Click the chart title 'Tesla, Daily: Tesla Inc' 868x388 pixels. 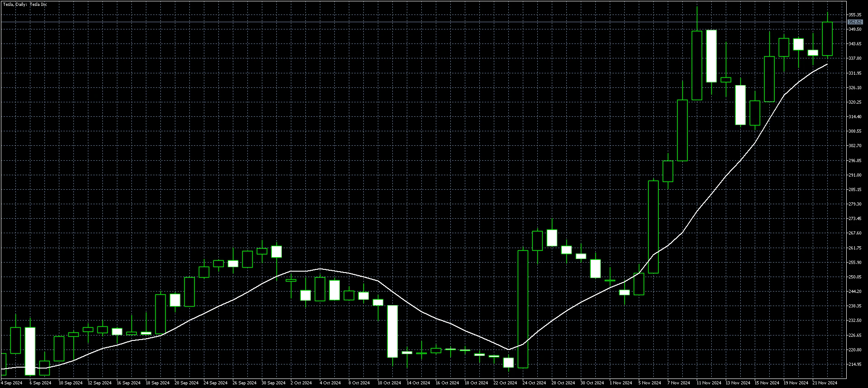tap(25, 5)
